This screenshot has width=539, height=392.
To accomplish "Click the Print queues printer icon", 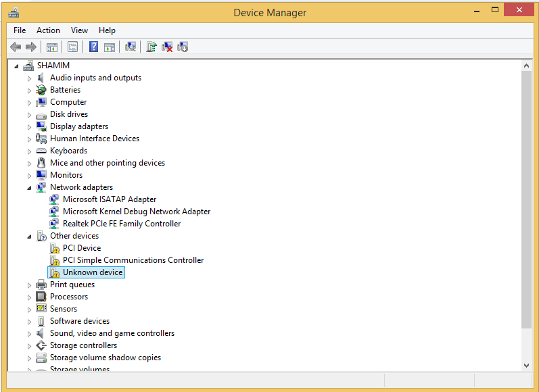I will 41,285.
